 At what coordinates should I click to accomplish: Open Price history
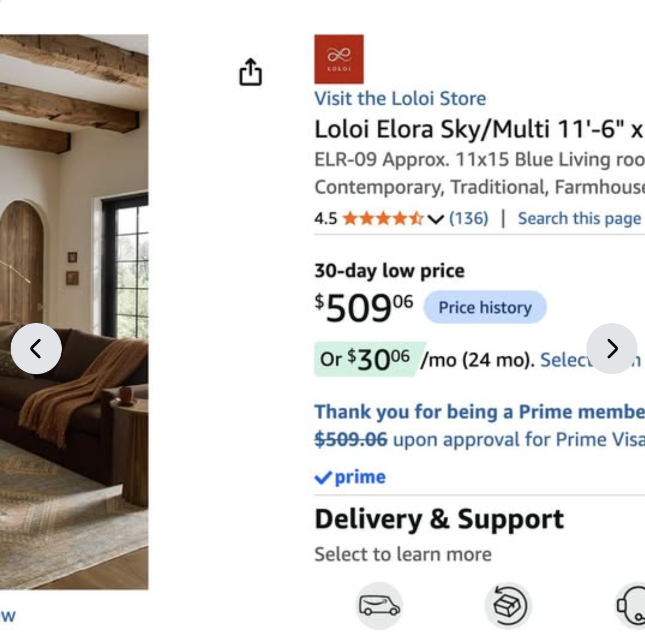click(x=485, y=307)
